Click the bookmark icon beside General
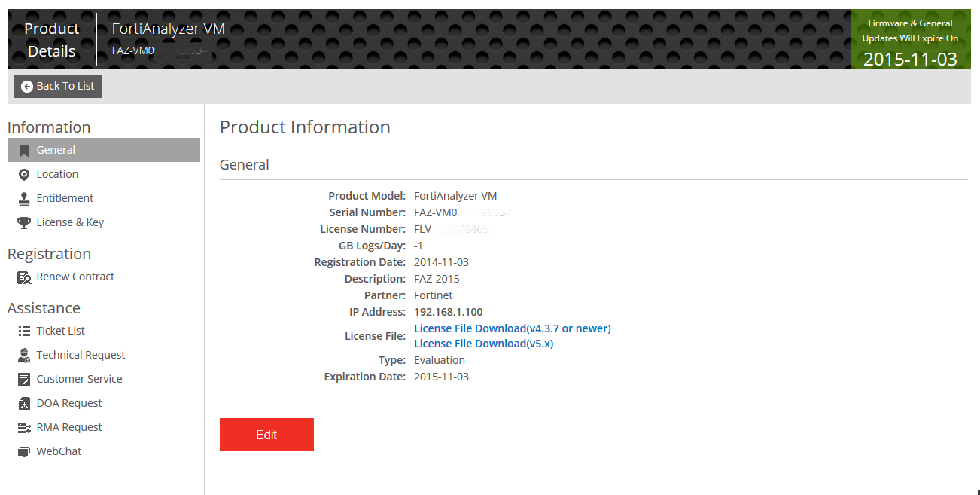The height and width of the screenshot is (495, 980). click(24, 150)
